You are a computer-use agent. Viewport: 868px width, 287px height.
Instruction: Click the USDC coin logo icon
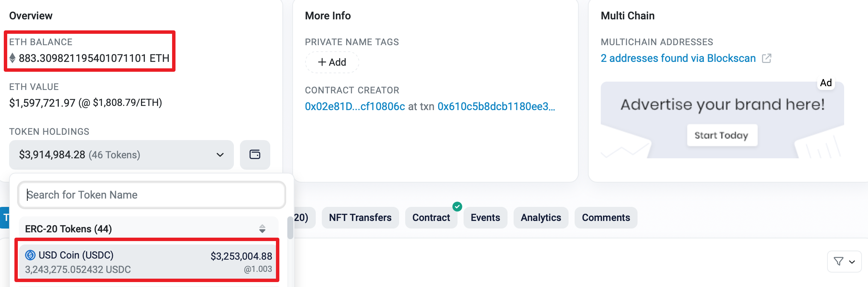click(x=30, y=255)
